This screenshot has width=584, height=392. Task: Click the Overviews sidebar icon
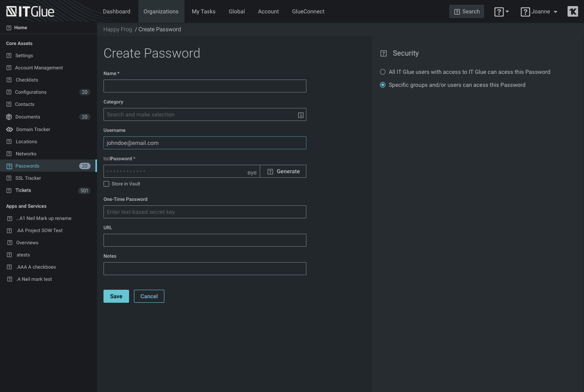click(x=10, y=243)
